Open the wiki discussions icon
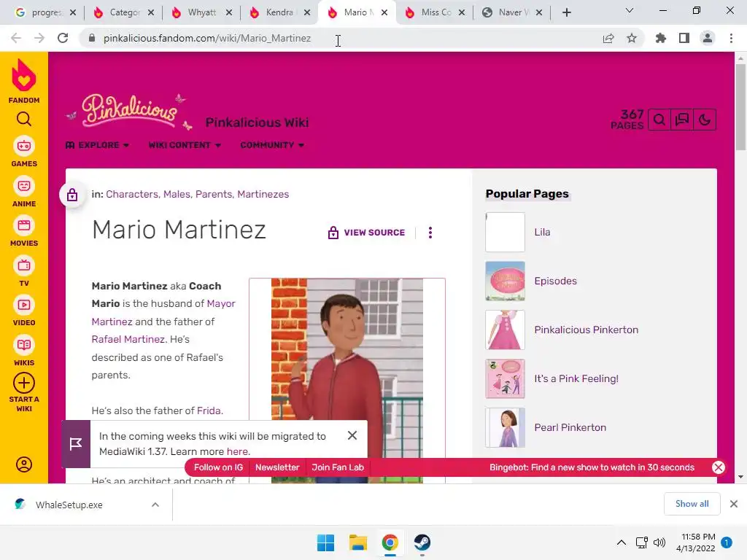Screen dimensions: 747x560 tap(682, 120)
